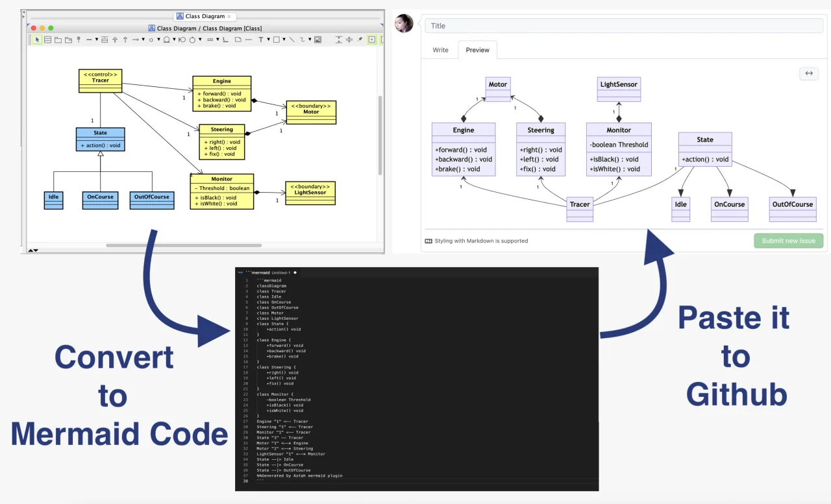Viewport: 831px width, 504px height.
Task: Pick the Class tool in Astah toolbar
Action: click(x=47, y=40)
